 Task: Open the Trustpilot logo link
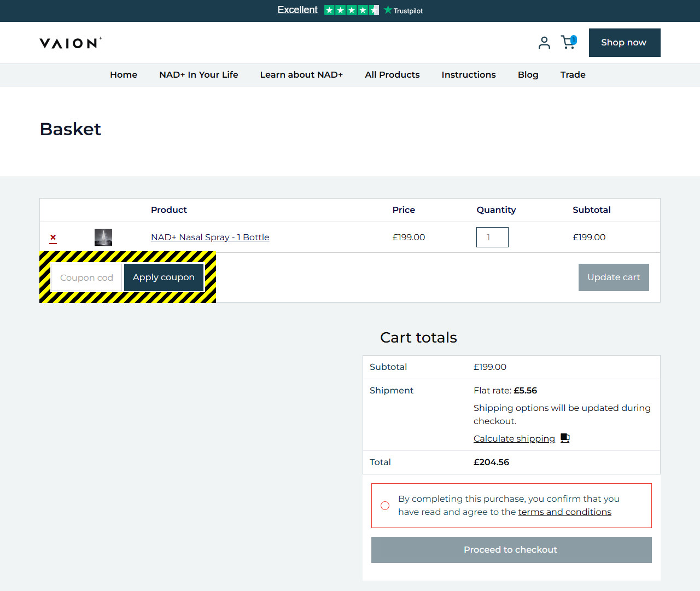point(404,10)
